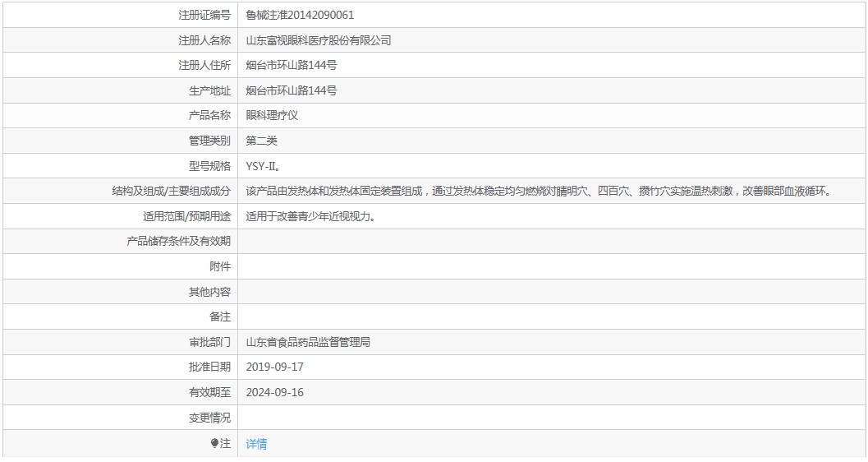The image size is (868, 462).
Task: Click the 变更情况 label
Action: pos(209,418)
